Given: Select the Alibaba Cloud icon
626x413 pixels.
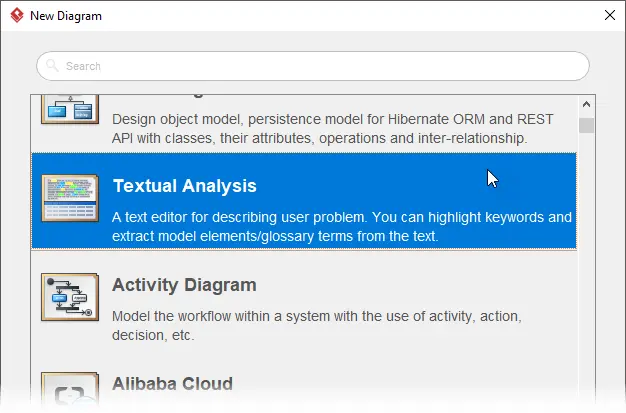Looking at the screenshot, I should [70, 391].
